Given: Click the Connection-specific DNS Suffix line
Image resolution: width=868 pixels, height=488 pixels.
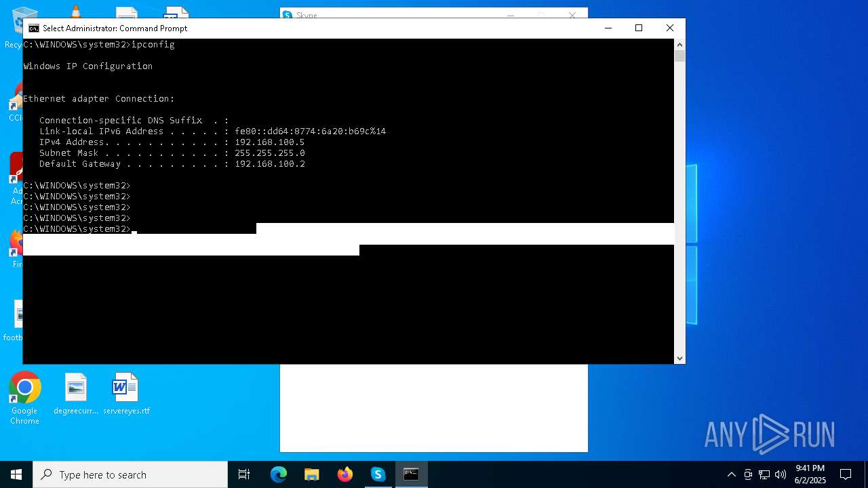Looking at the screenshot, I should coord(134,121).
